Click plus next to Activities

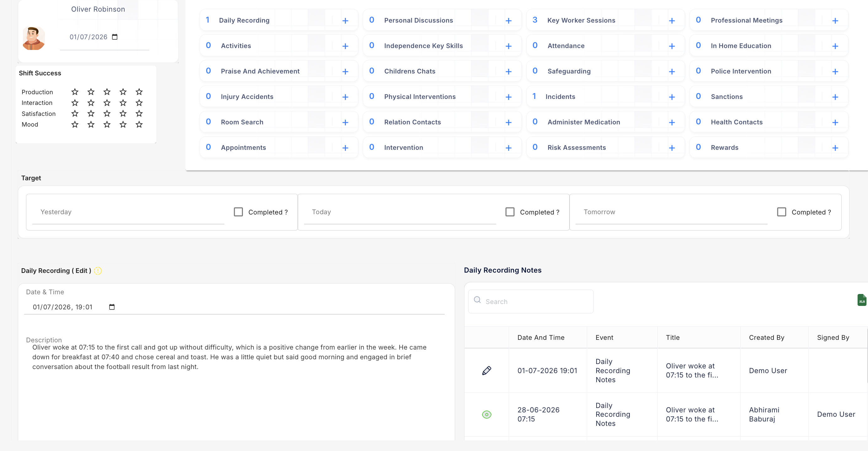(x=345, y=46)
